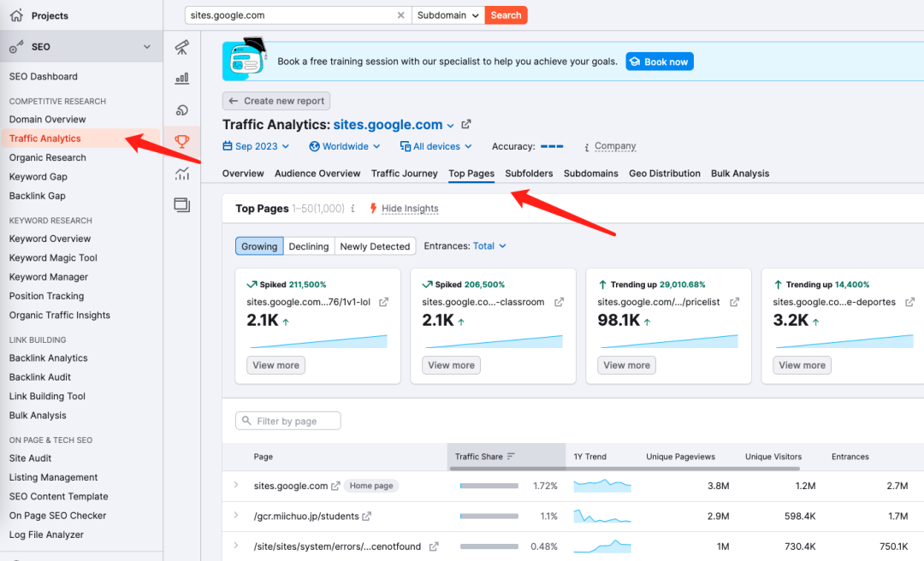
Task: Clear the sites.google.com search field
Action: pos(400,15)
